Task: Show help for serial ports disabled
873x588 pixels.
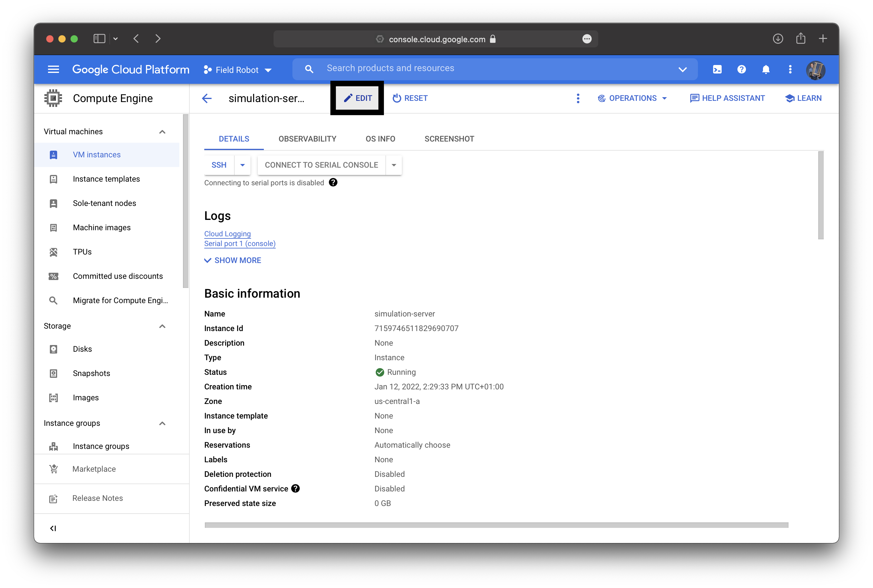Action: (333, 183)
